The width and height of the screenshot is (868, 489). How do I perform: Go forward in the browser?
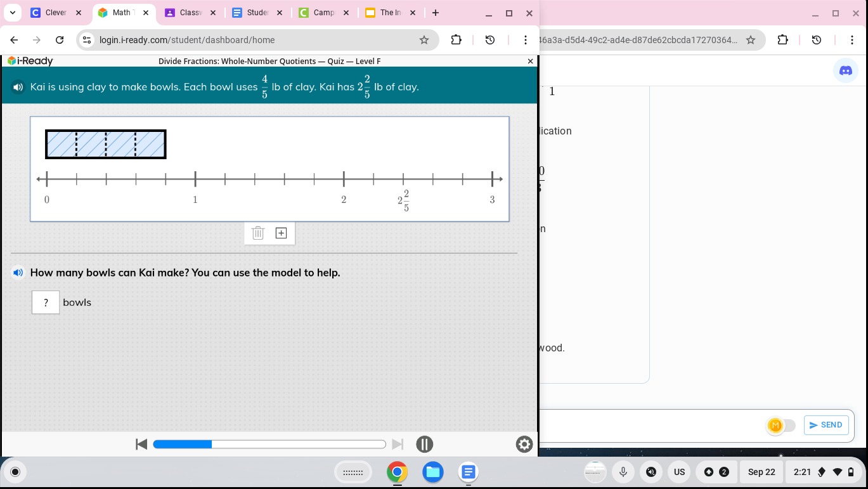(x=37, y=40)
